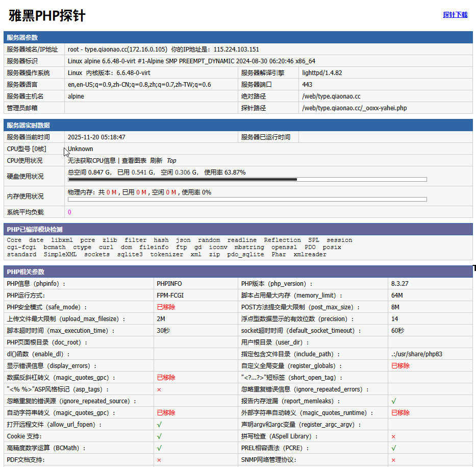Click the 雅黑PHP探针 page title

coord(47,16)
